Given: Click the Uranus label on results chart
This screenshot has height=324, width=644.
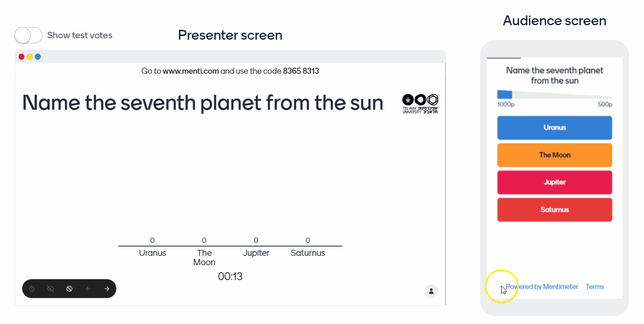Looking at the screenshot, I should tap(153, 253).
